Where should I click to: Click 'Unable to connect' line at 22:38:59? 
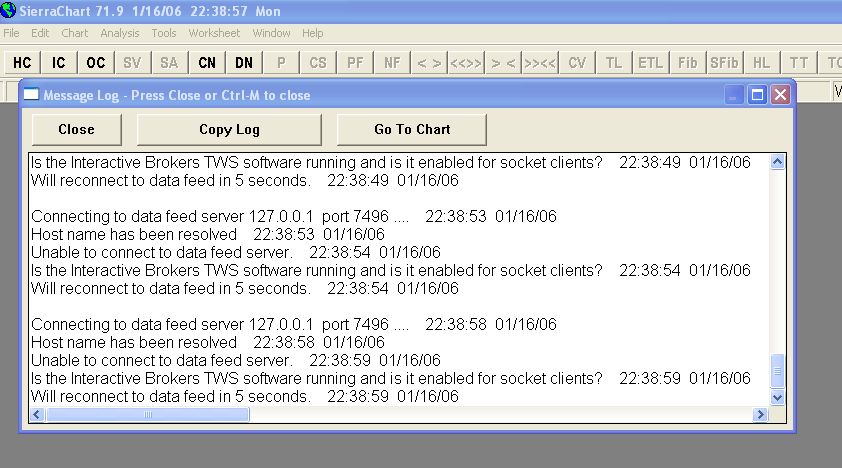click(x=236, y=360)
